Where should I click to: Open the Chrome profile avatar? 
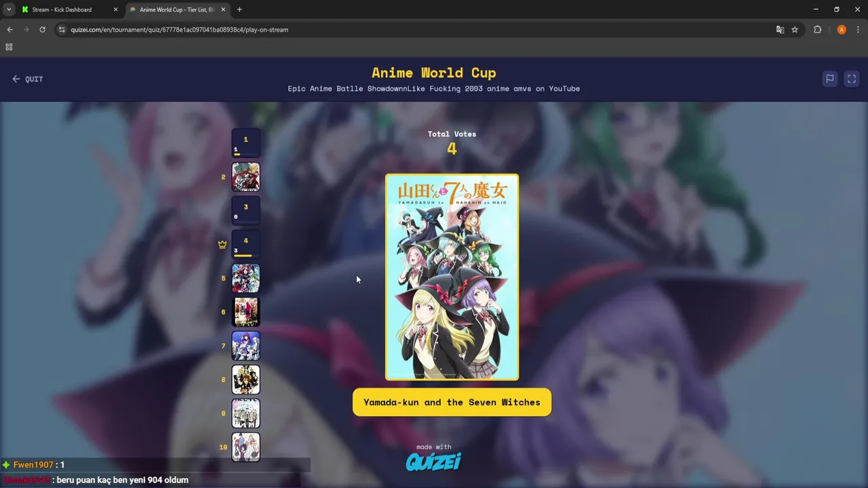[842, 30]
